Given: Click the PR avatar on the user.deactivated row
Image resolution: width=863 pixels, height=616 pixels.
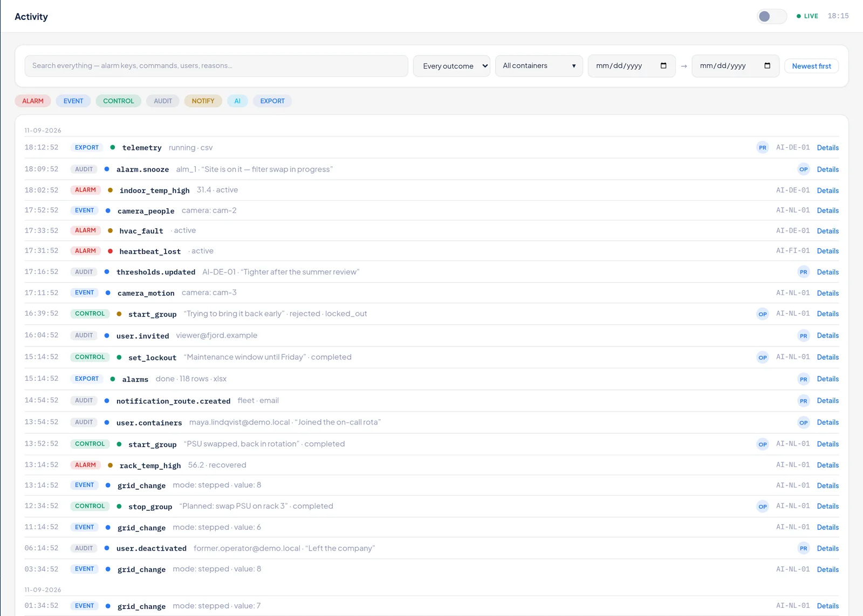Looking at the screenshot, I should click(804, 549).
